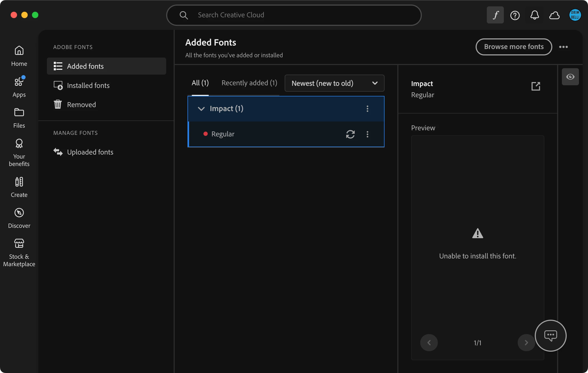This screenshot has height=373, width=588.
Task: Retry sync for the Impact Regular font
Action: pos(350,134)
